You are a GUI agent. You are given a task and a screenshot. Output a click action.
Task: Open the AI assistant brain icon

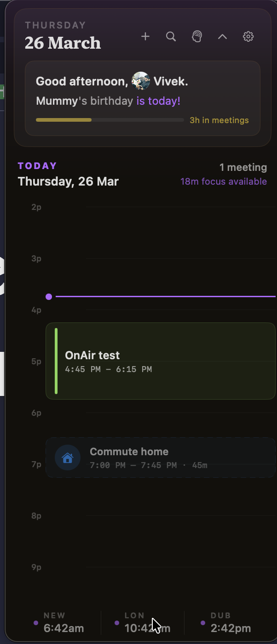click(x=196, y=36)
